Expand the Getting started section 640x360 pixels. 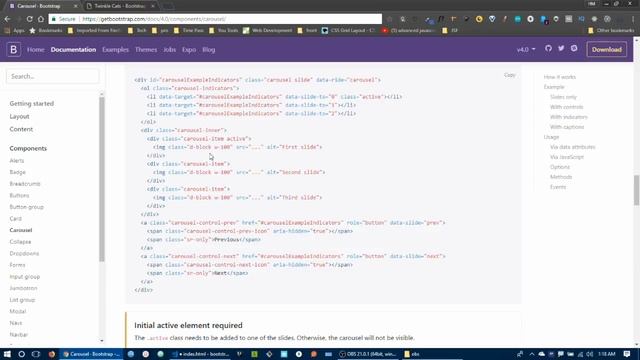32,104
